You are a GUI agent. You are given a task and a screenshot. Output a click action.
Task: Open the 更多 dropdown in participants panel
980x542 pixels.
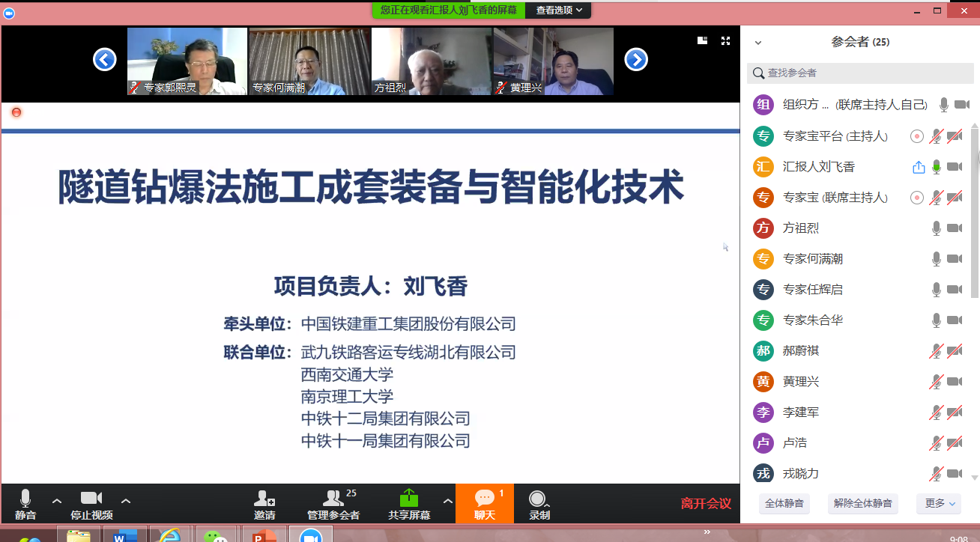(939, 504)
